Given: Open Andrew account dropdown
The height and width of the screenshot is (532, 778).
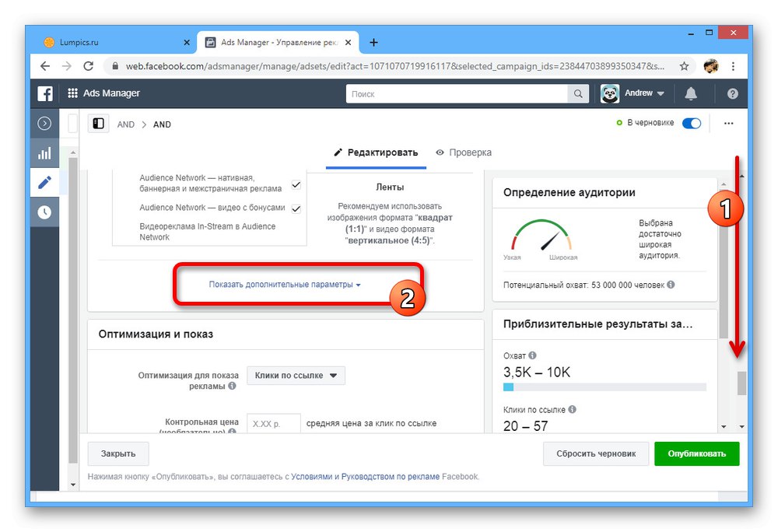Looking at the screenshot, I should pos(644,93).
